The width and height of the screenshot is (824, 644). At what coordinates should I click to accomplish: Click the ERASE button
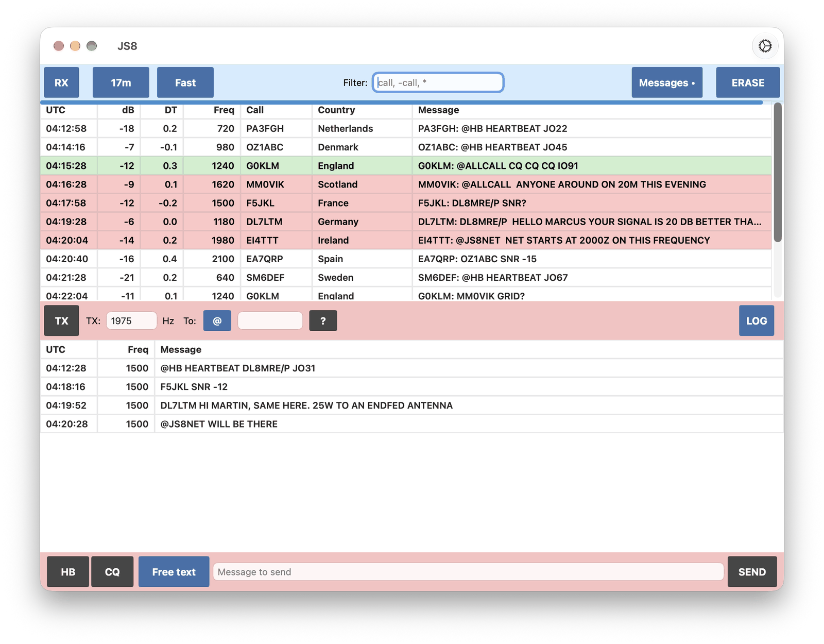click(748, 82)
